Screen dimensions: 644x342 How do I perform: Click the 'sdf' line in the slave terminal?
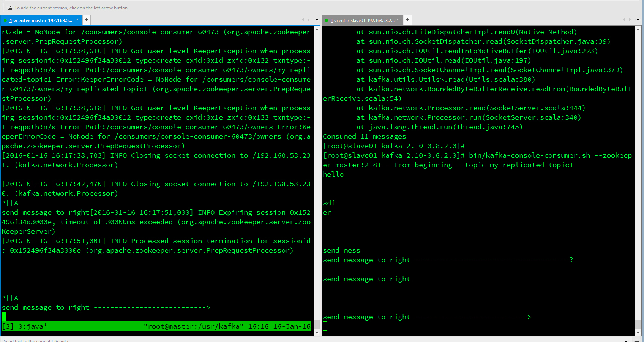tap(329, 203)
